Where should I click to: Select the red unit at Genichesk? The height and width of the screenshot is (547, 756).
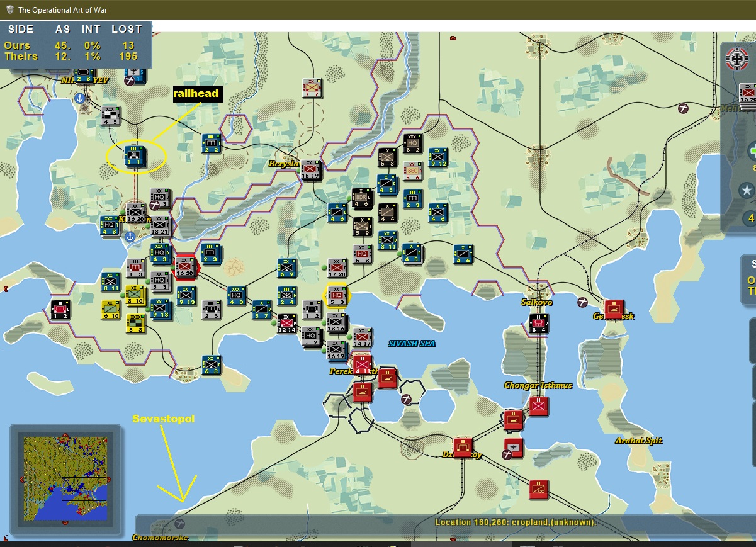tap(614, 309)
